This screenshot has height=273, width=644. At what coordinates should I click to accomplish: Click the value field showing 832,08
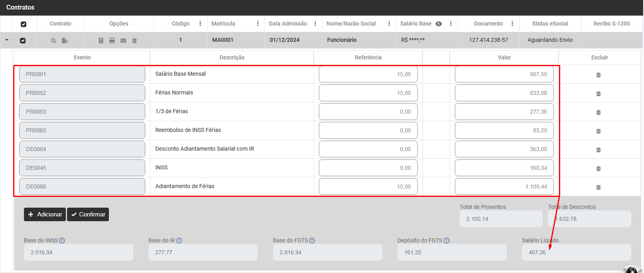[x=504, y=93]
